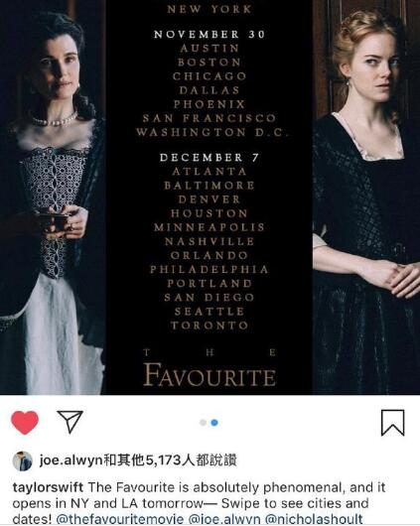Open the liker's profile avatar
Screen dimensions: 420x526
[x=22, y=461]
